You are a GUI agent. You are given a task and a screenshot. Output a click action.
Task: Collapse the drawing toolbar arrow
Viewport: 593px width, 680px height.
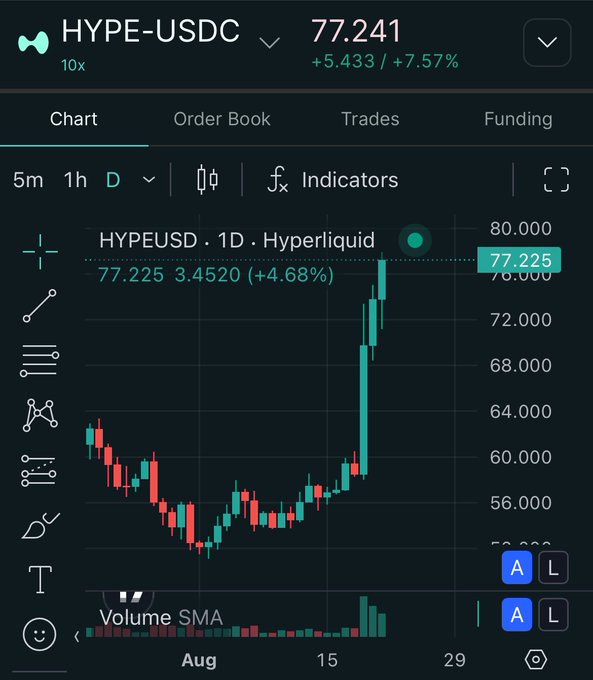pyautogui.click(x=77, y=637)
